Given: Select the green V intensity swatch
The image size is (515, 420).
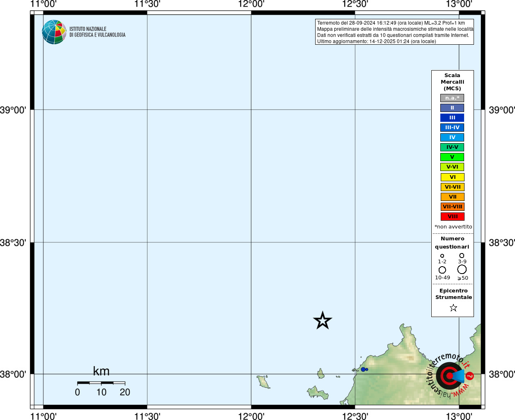Looking at the screenshot, I should tap(452, 157).
